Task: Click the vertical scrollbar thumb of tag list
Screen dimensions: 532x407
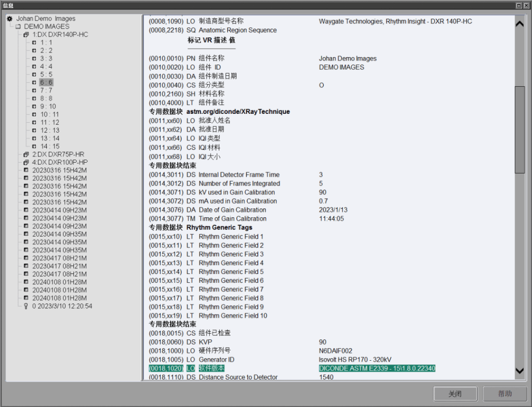Action: pyautogui.click(x=519, y=129)
